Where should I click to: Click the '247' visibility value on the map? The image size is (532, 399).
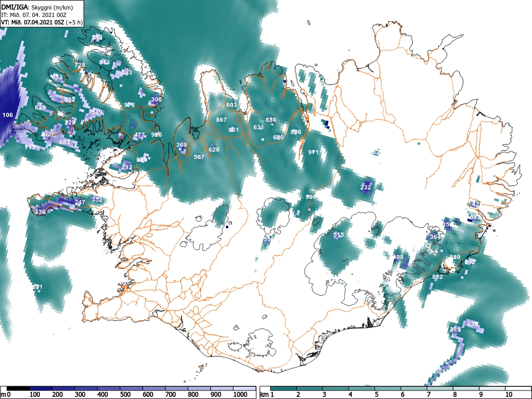[x=80, y=202]
